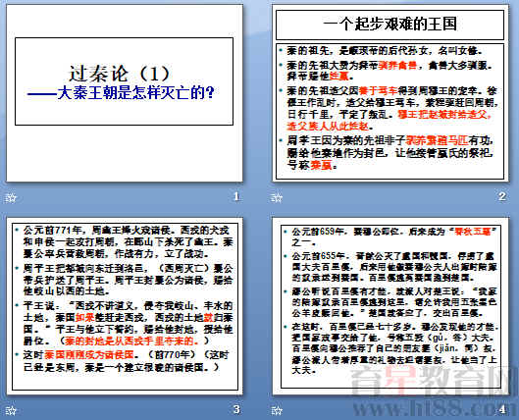
Task: Click slide number 1 label
Action: pos(236,196)
